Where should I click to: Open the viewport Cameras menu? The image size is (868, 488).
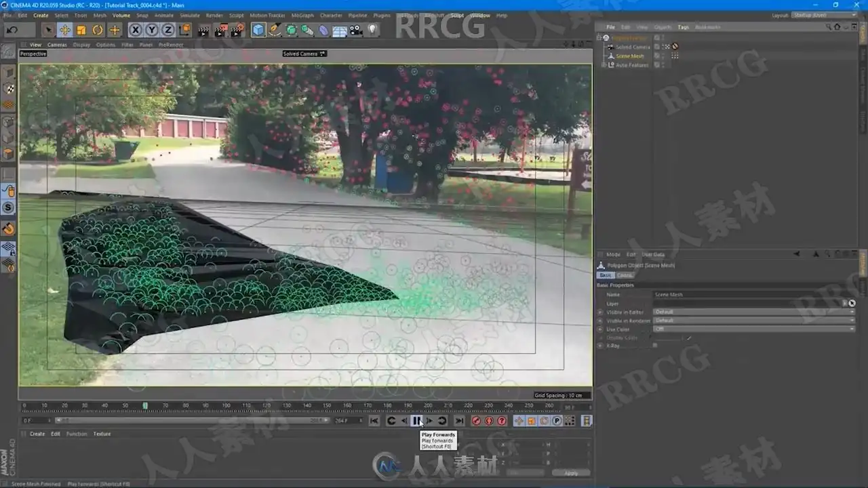pyautogui.click(x=57, y=45)
